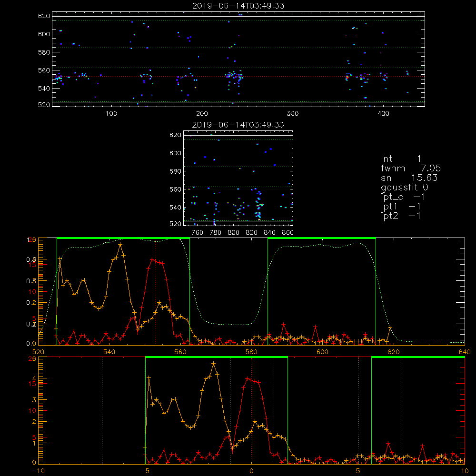Select the 'ipt_c -1' readout line
476x476 pixels.
coord(403,197)
